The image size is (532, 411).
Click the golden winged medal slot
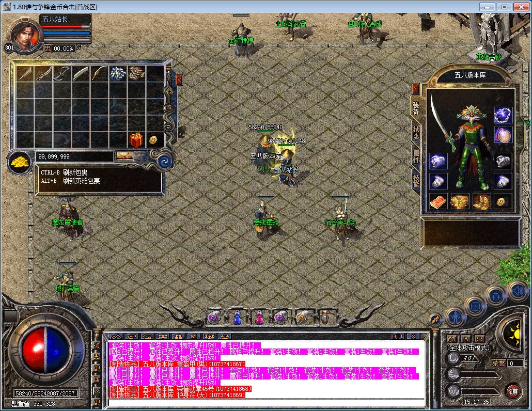click(460, 201)
